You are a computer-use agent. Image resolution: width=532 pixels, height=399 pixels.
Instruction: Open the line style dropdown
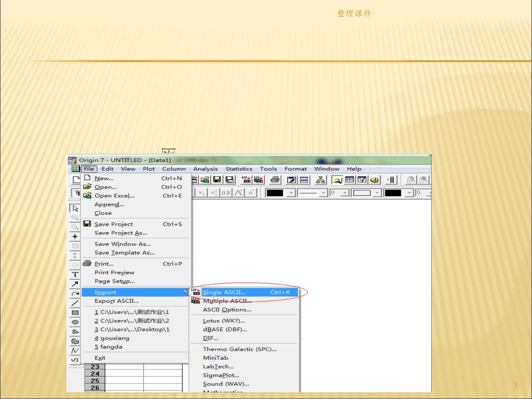coord(323,193)
